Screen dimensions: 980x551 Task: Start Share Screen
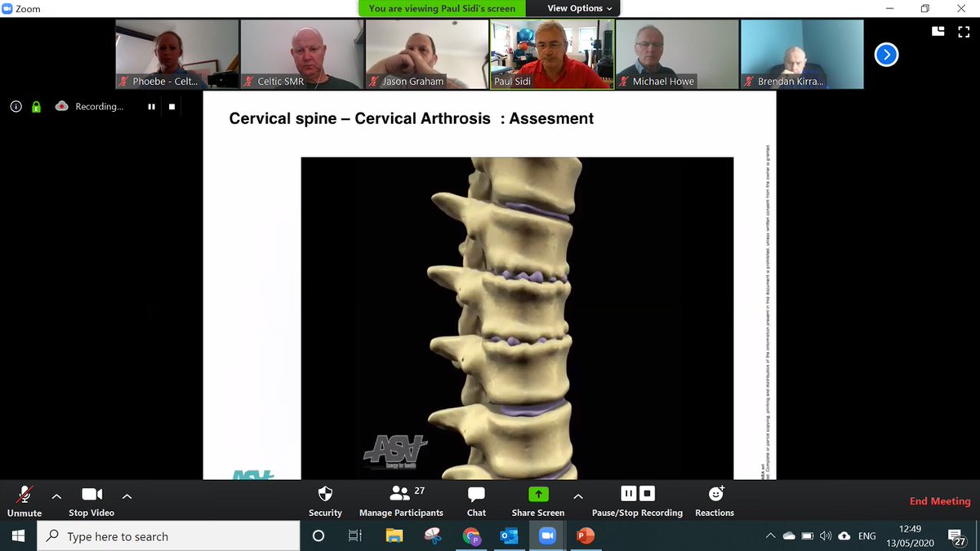coord(538,500)
